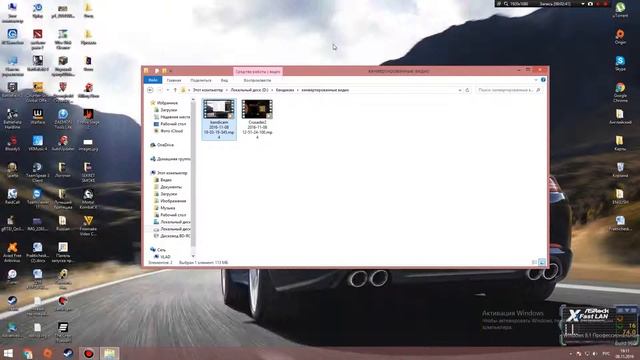Open Chrome from the taskbar

click(28, 353)
